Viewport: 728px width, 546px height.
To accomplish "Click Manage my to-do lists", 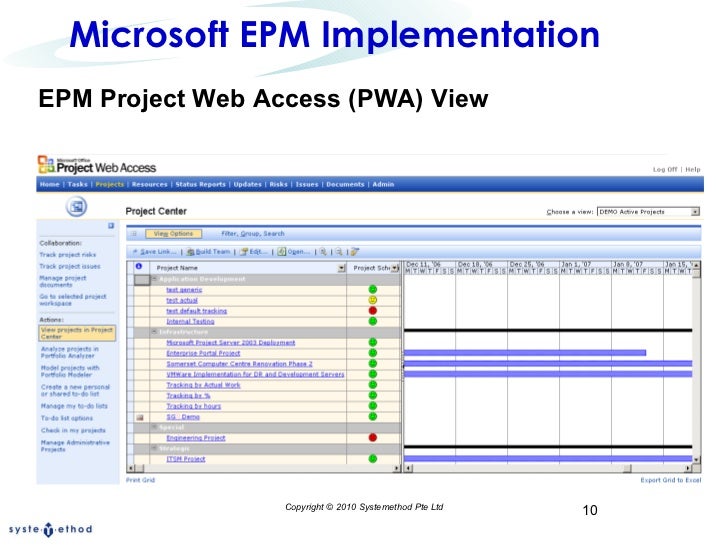I will (x=74, y=406).
